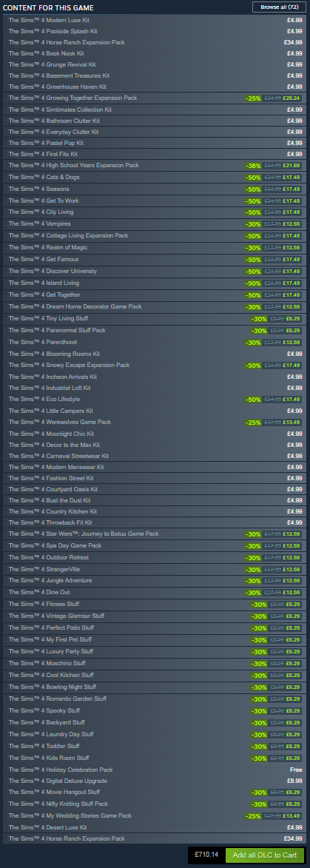
Task: Open The Sims 4 Seasons DLC entry
Action: [155, 189]
